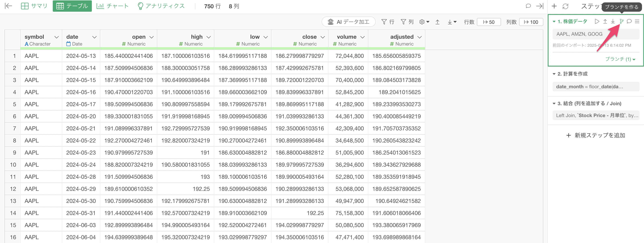
Task: Click the refresh data icon
Action: (x=565, y=6)
